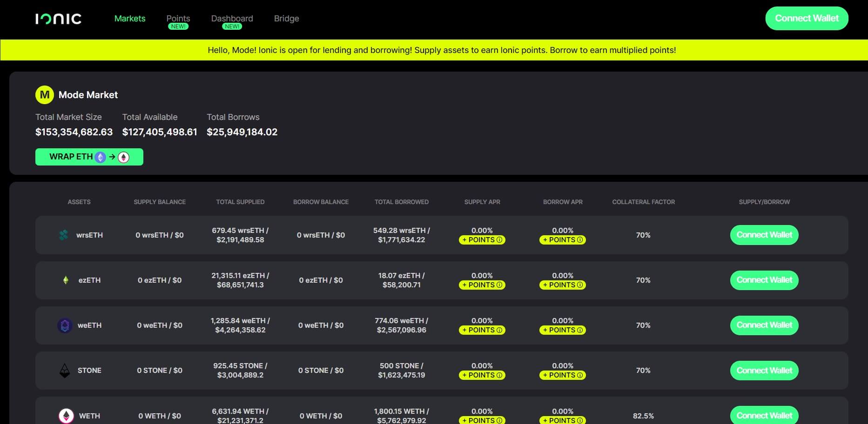Click the Mode Market M icon

tap(45, 95)
